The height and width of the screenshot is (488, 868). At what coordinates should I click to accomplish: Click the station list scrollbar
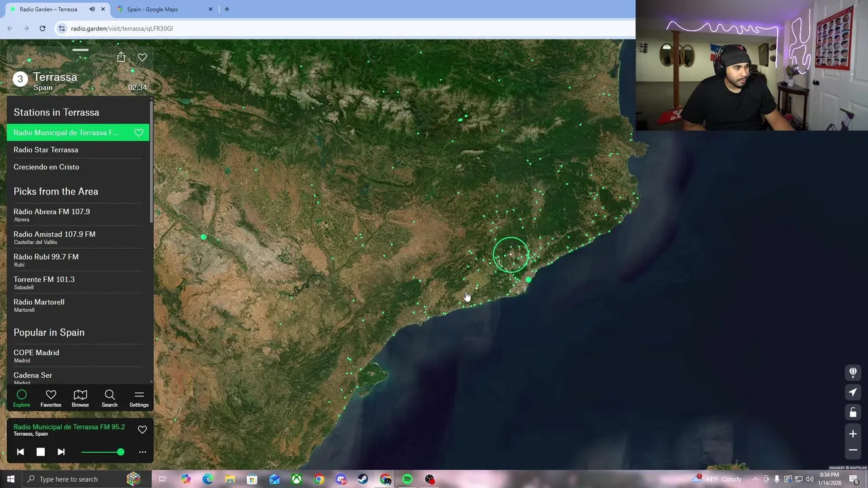[152, 163]
